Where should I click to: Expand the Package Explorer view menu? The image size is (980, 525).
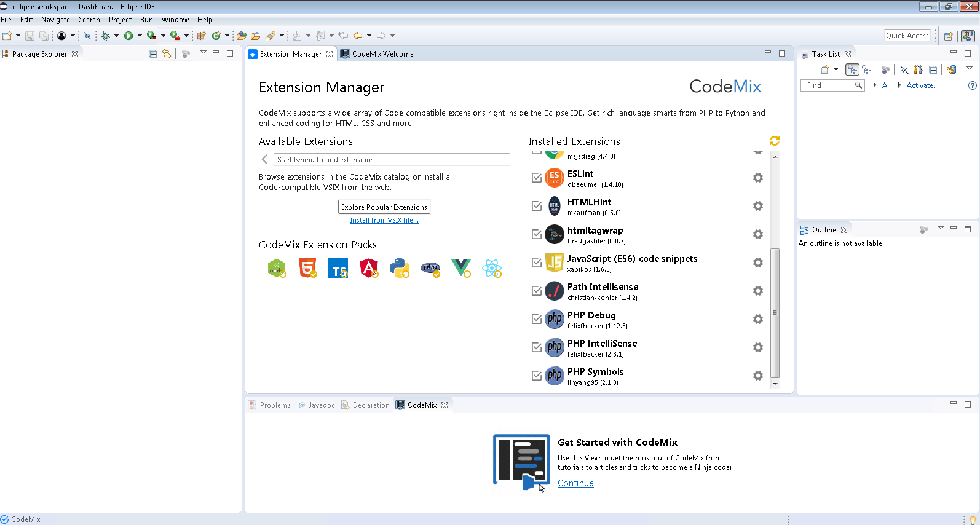click(x=204, y=53)
